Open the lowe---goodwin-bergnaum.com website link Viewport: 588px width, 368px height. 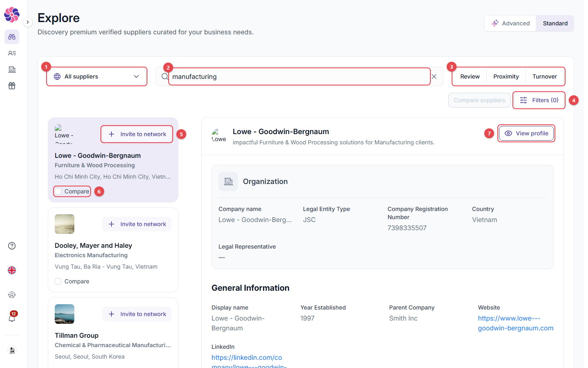point(515,323)
